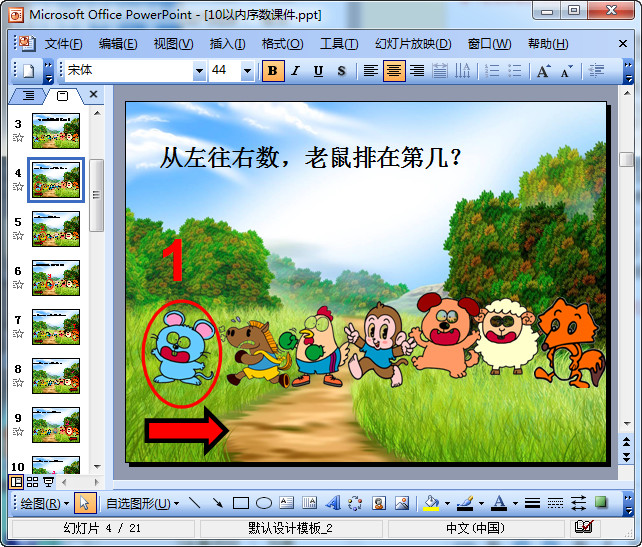Select the Arrow drawing tool
The image size is (642, 547).
pyautogui.click(x=218, y=503)
